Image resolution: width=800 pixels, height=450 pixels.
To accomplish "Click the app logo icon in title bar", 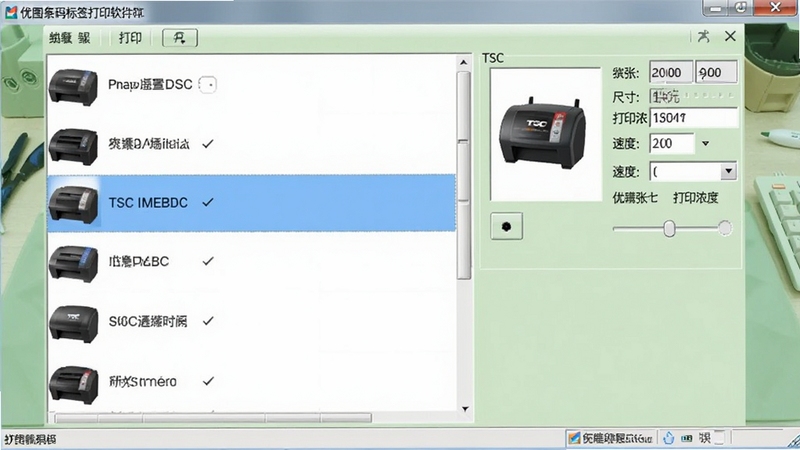I will [11, 12].
